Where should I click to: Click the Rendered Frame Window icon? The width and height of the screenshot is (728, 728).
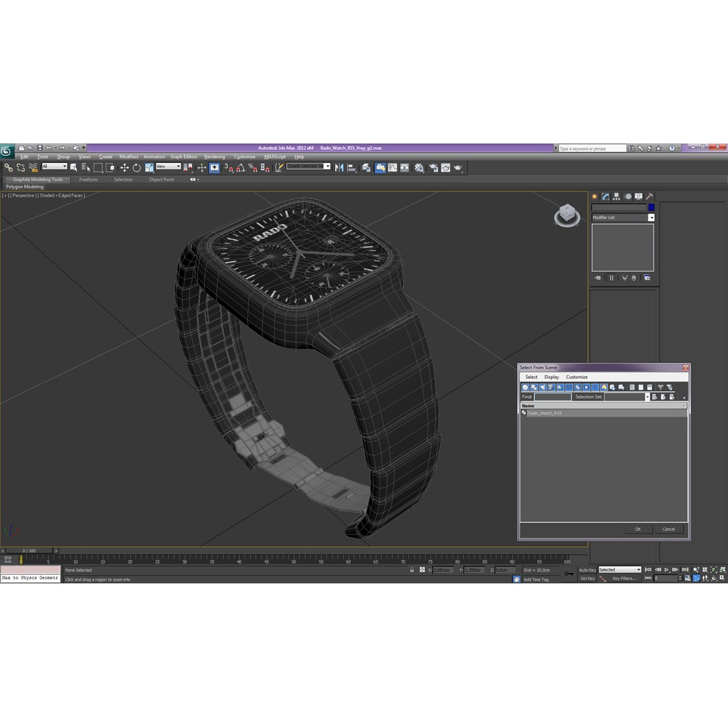pos(446,168)
